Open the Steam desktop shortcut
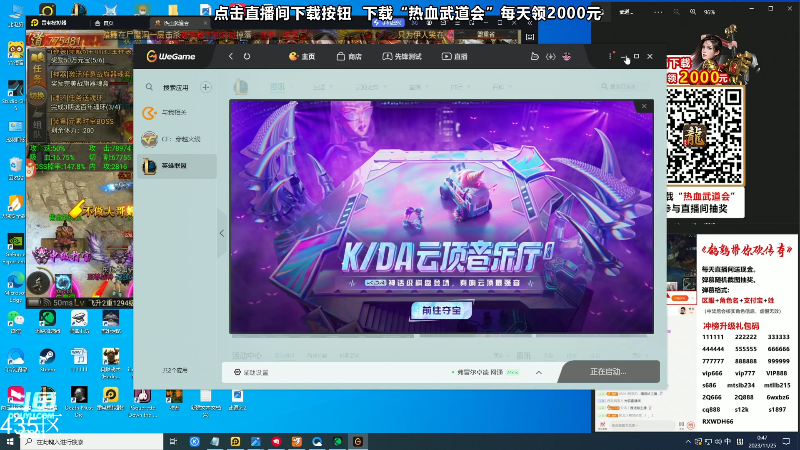Screen dimensions: 800x450 [x=47, y=359]
